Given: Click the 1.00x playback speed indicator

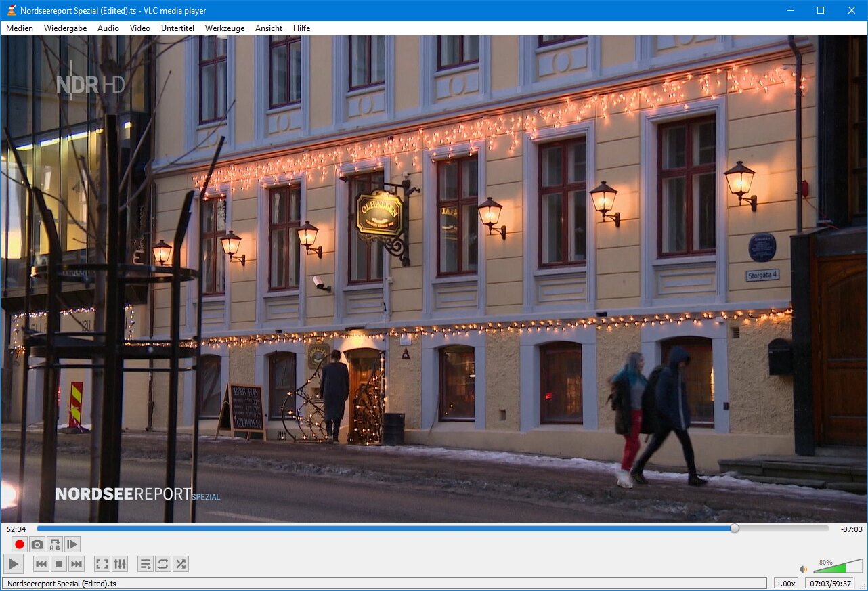Looking at the screenshot, I should [x=785, y=584].
